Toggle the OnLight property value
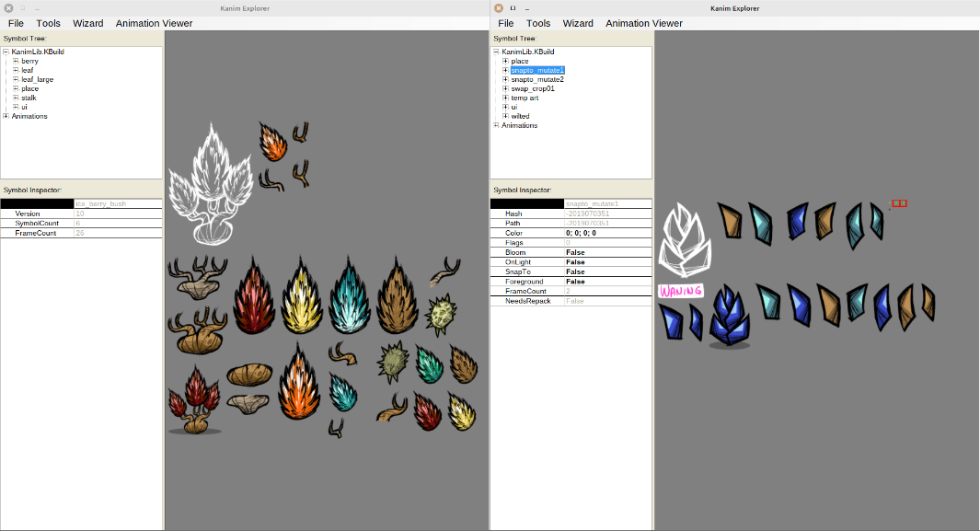The height and width of the screenshot is (531, 980). (575, 262)
